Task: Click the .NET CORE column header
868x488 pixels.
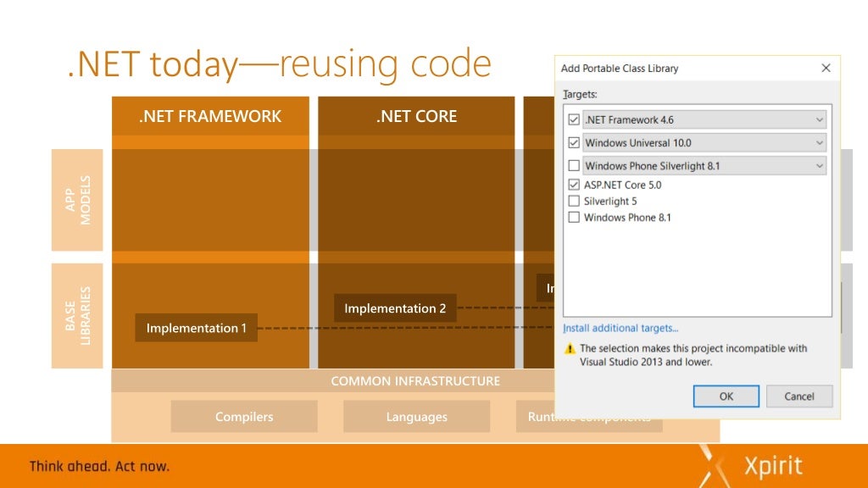Action: [416, 116]
